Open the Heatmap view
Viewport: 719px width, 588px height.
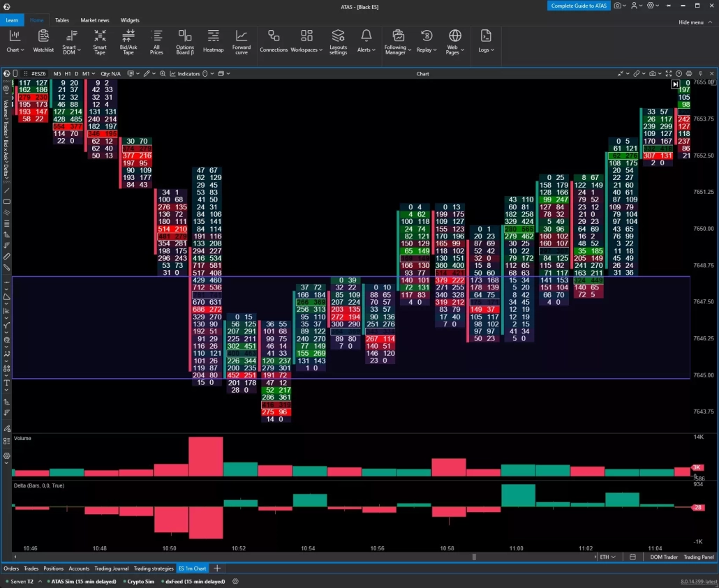[213, 41]
